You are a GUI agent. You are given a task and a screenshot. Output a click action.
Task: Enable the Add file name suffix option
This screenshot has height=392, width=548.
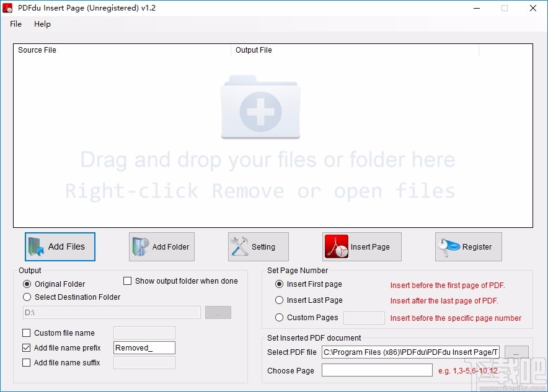tap(26, 362)
